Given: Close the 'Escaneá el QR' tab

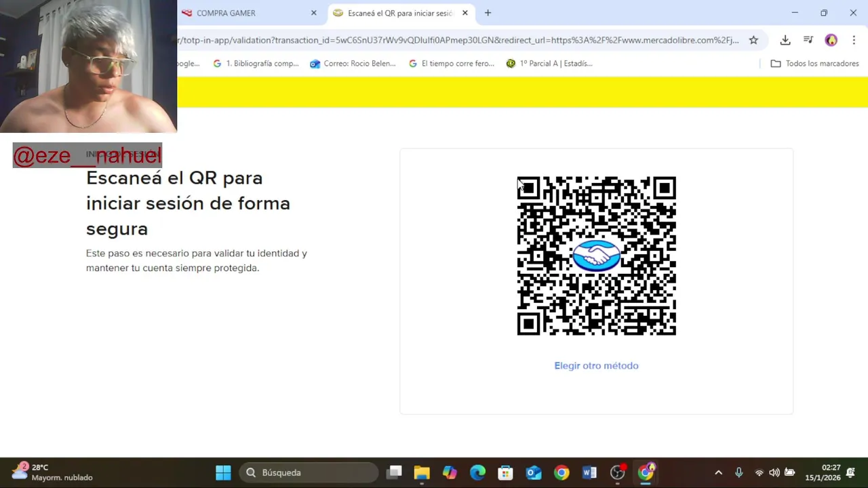Looking at the screenshot, I should pyautogui.click(x=465, y=13).
